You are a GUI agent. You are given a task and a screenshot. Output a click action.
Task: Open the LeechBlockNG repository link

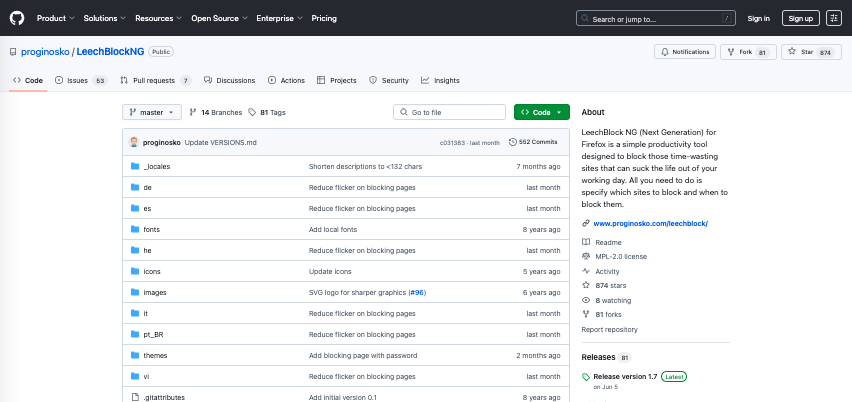point(110,52)
